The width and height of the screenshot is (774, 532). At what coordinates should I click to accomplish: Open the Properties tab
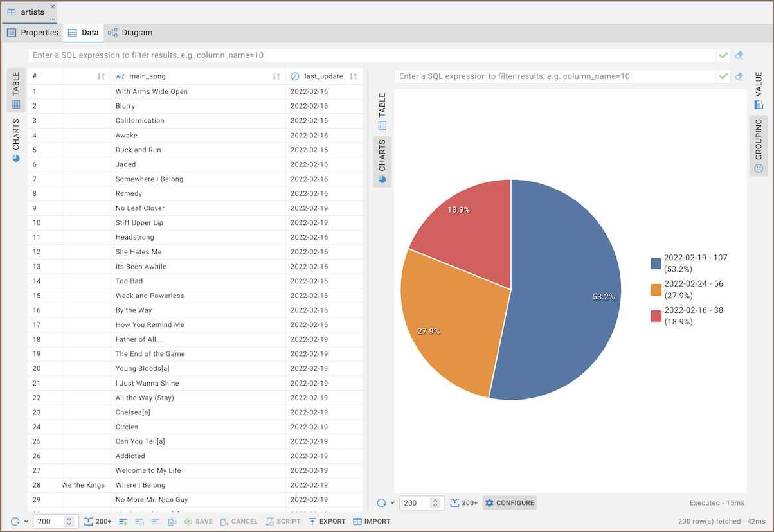point(33,33)
